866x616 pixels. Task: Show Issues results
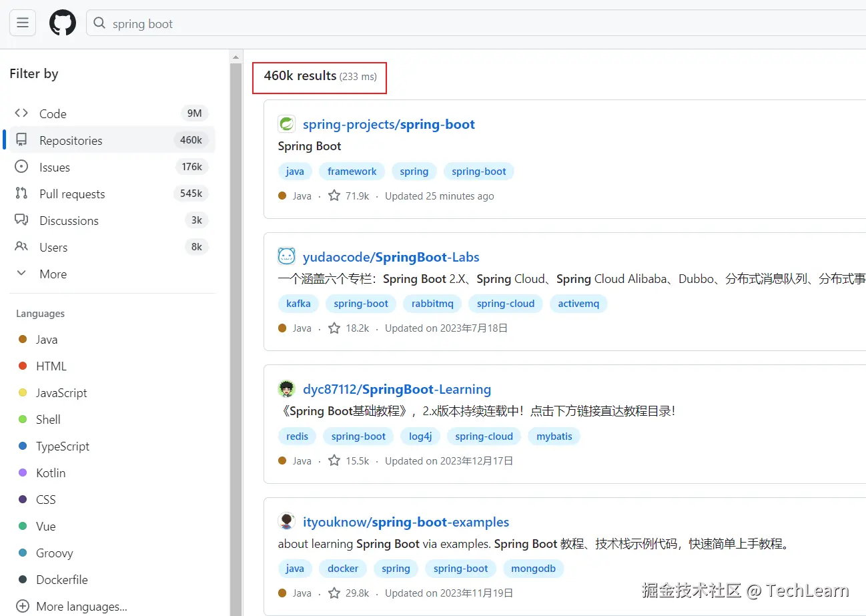(112, 167)
